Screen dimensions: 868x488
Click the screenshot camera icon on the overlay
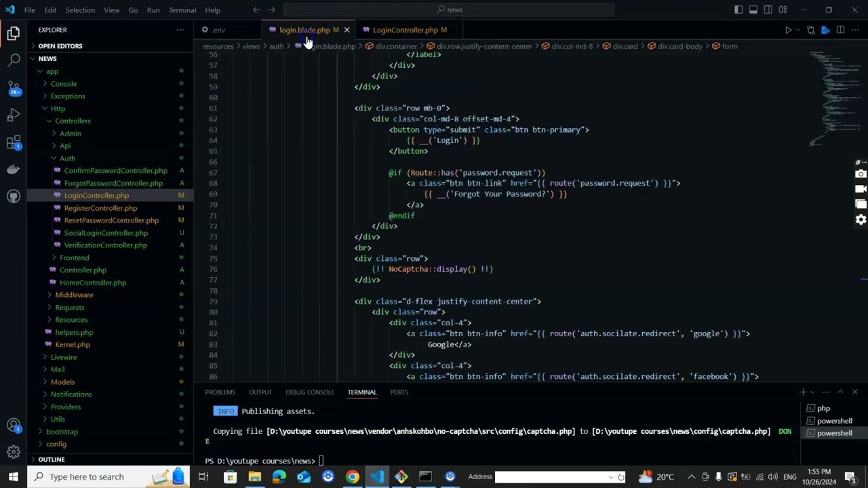(861, 174)
